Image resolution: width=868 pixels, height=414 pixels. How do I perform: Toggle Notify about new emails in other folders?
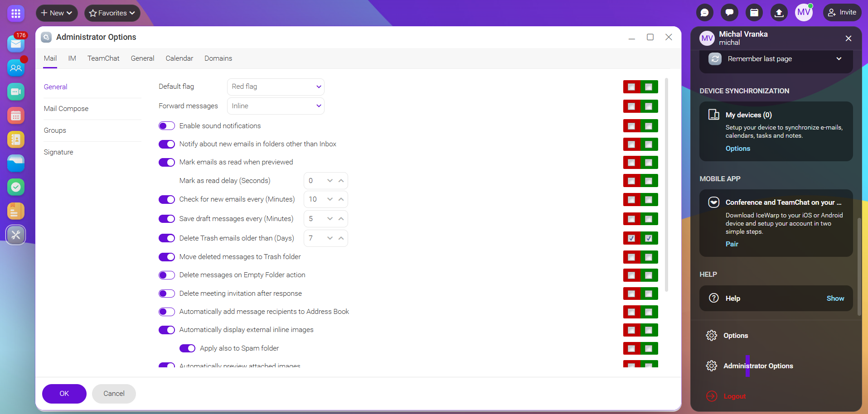pos(167,144)
